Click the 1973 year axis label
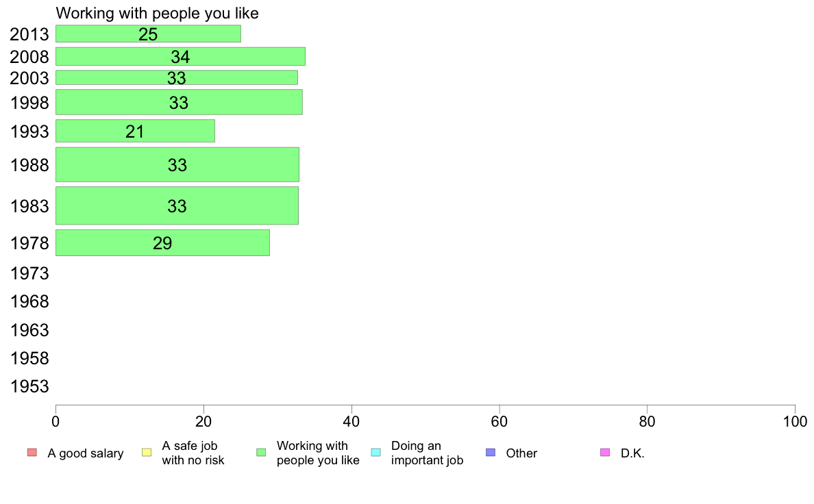This screenshot has height=504, width=814. (x=29, y=273)
